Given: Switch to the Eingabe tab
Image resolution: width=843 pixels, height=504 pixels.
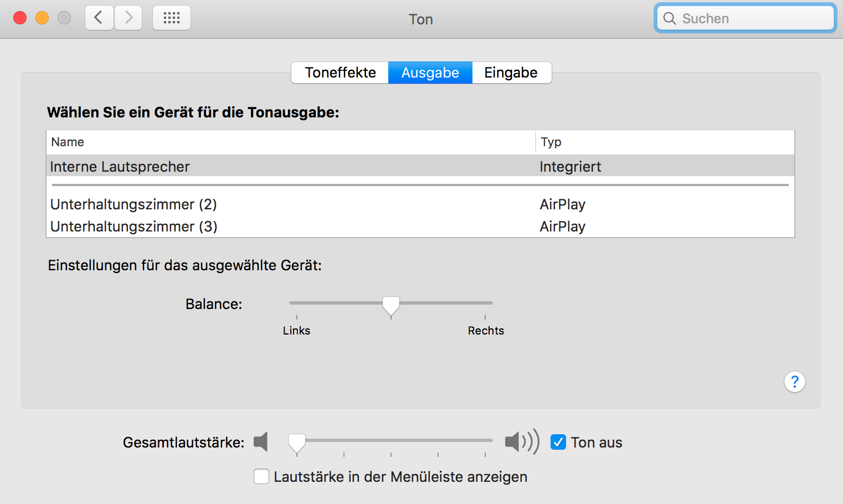Looking at the screenshot, I should point(511,73).
